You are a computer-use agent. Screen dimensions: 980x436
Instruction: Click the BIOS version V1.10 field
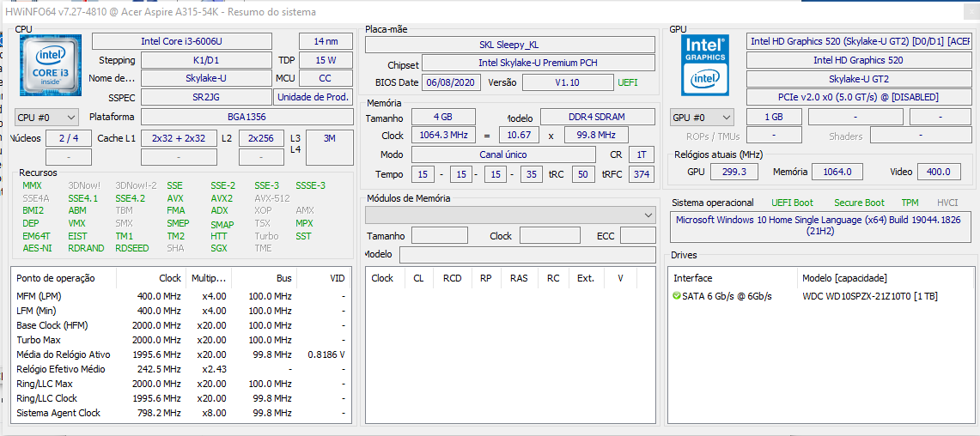[568, 82]
